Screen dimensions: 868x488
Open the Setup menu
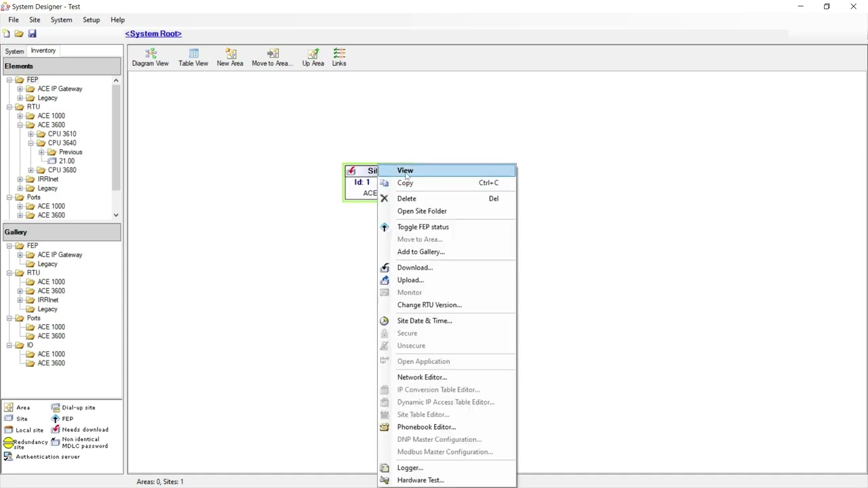pyautogui.click(x=92, y=20)
